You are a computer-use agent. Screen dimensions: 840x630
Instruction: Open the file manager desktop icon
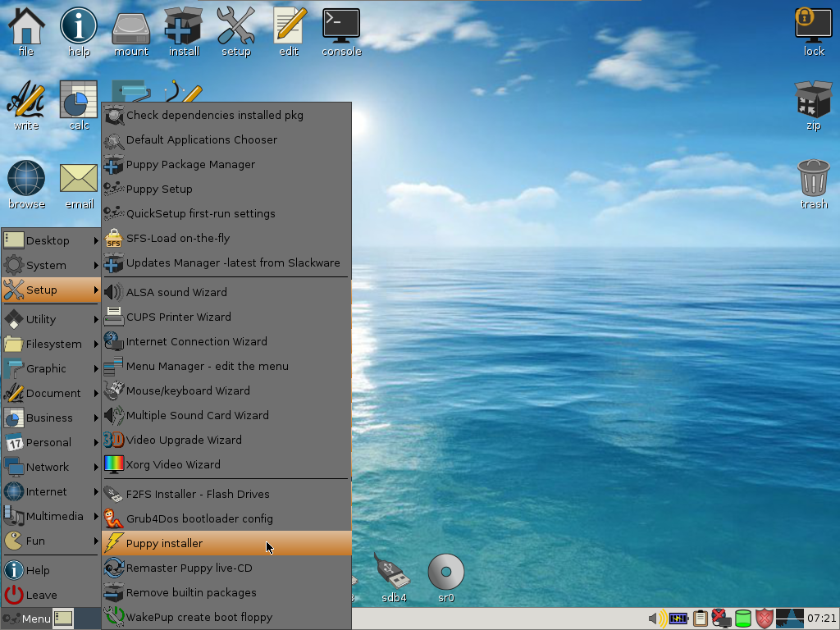(25, 31)
